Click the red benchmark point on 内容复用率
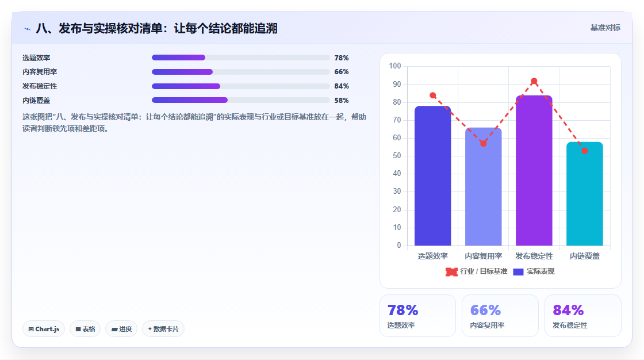 [x=484, y=143]
